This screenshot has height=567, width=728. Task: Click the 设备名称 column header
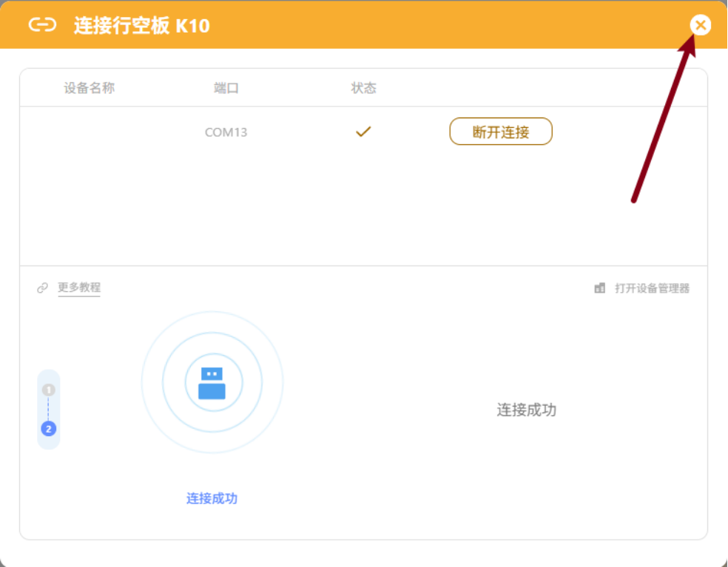[90, 88]
